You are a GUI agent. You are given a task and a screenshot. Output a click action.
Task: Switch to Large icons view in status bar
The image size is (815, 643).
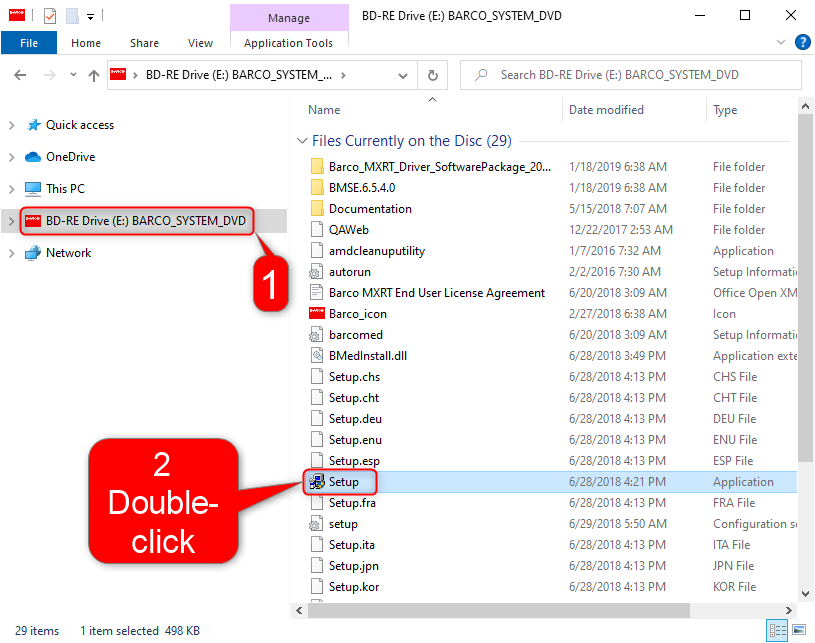point(799,630)
